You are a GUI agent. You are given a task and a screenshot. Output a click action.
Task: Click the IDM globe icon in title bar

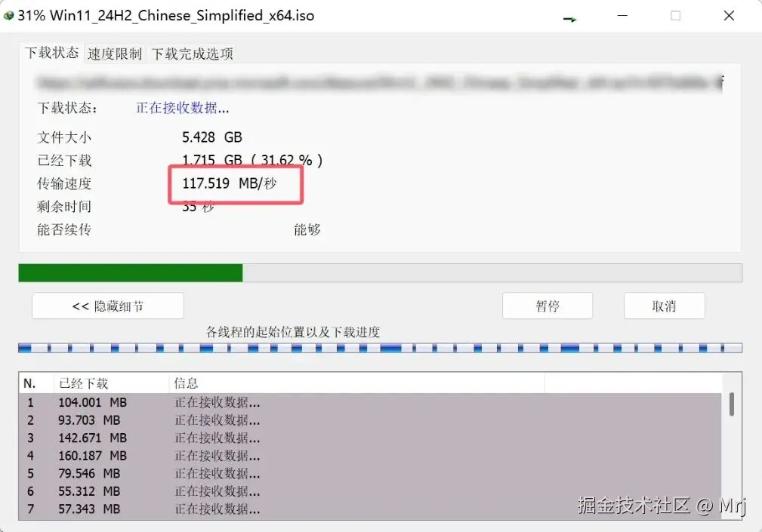point(9,16)
